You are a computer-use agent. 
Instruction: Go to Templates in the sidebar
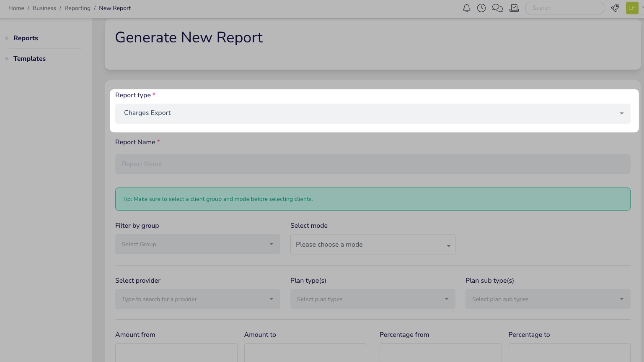click(29, 59)
